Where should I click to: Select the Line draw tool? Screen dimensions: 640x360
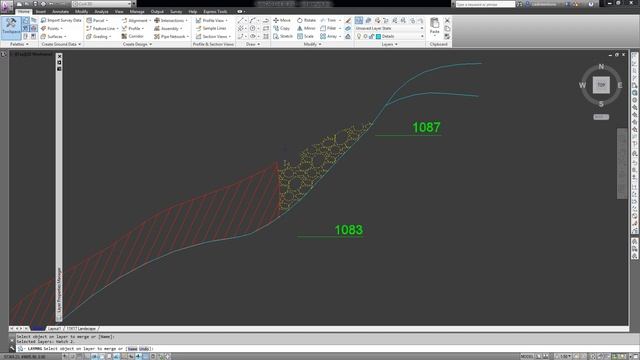click(240, 20)
